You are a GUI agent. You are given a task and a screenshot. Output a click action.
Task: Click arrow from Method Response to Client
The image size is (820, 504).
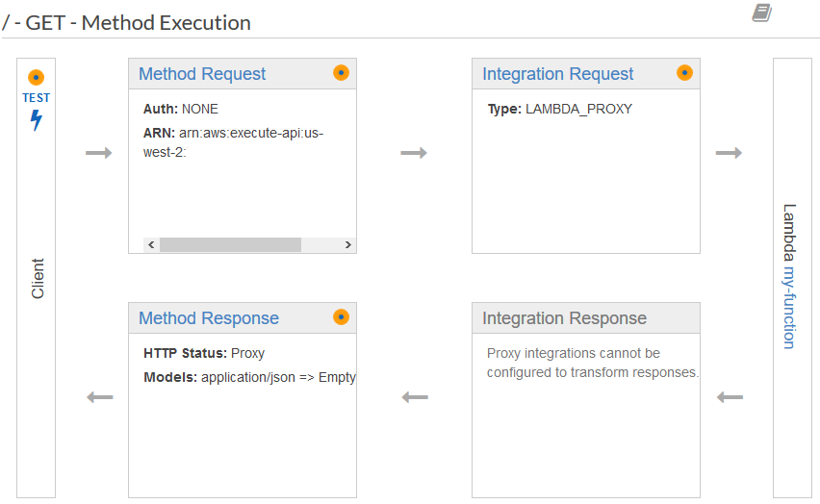tap(99, 397)
